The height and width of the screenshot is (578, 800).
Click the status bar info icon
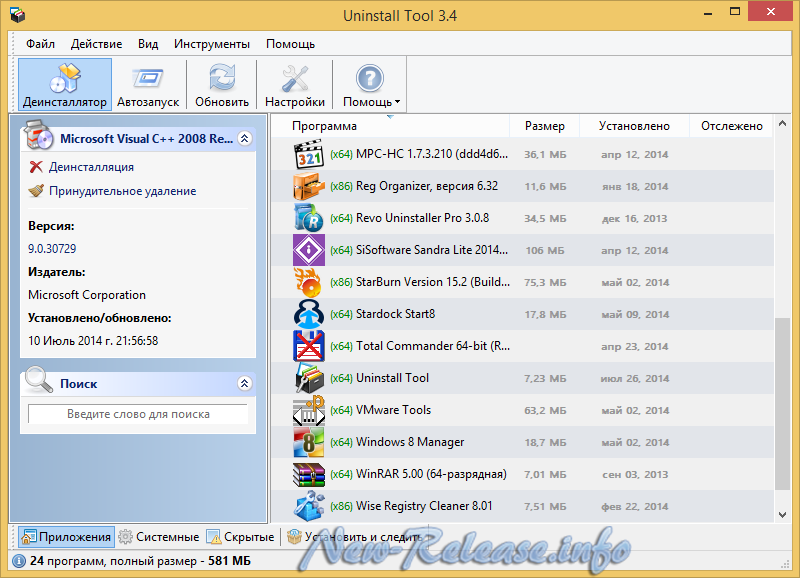click(18, 561)
